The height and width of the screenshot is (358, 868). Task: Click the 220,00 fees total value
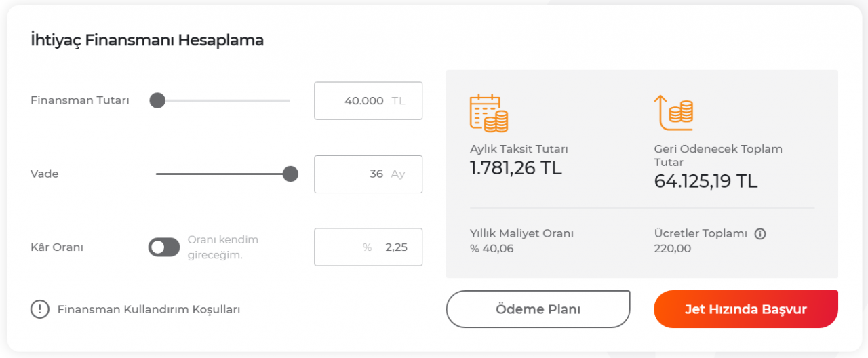672,248
